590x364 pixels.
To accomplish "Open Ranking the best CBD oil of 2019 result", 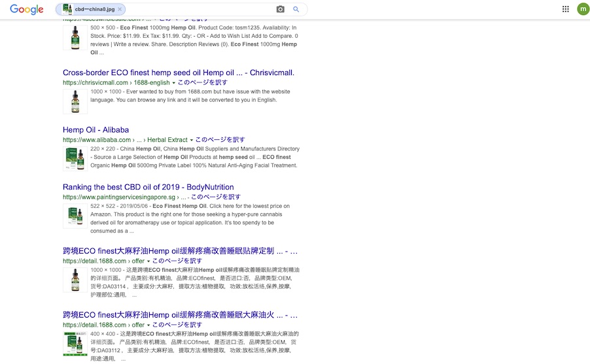I will tap(148, 187).
